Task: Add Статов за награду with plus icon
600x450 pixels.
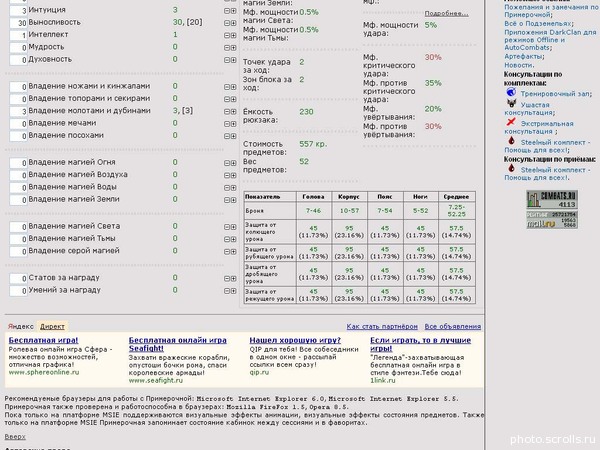Action: click(x=233, y=279)
